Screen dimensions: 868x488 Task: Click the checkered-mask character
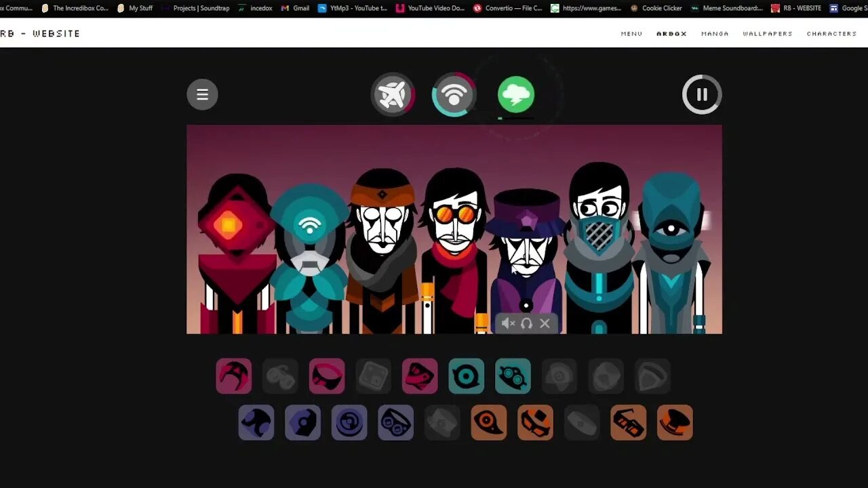point(599,248)
